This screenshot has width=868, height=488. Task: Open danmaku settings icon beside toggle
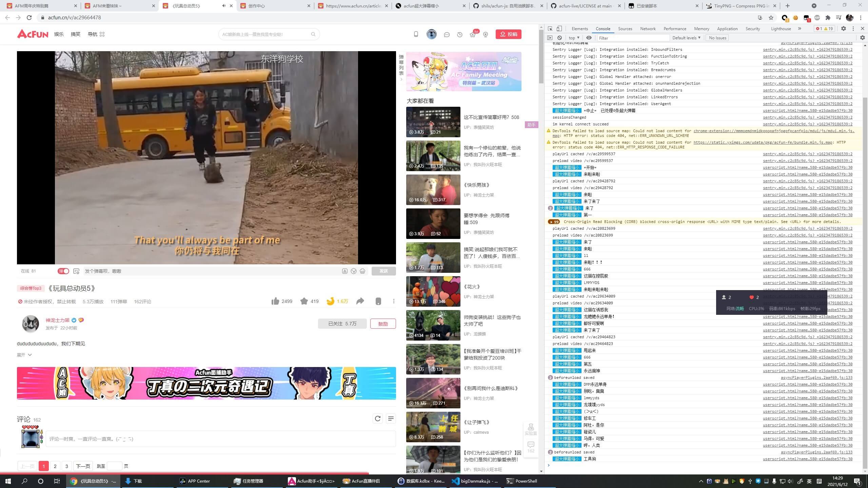pos(76,271)
